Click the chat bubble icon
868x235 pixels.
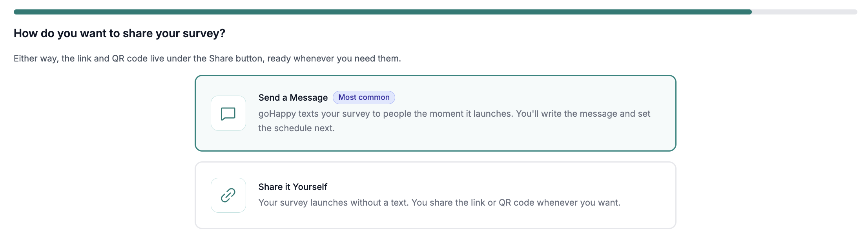(228, 114)
